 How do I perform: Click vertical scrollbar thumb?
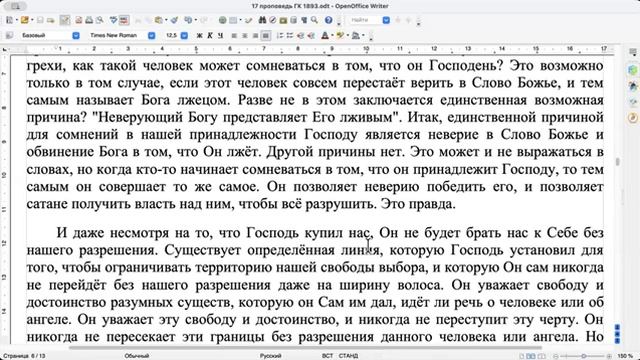(618, 162)
